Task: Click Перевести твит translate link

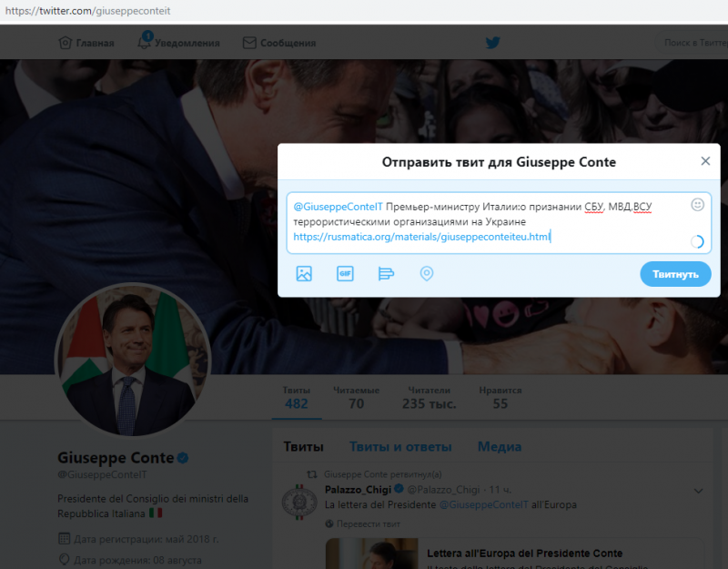Action: point(369,524)
